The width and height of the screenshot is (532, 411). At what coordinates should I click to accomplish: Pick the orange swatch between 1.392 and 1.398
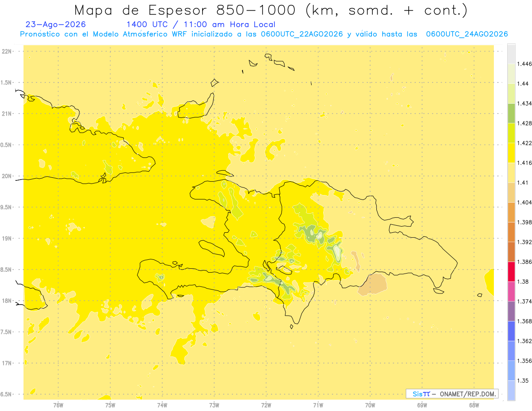pyautogui.click(x=511, y=232)
